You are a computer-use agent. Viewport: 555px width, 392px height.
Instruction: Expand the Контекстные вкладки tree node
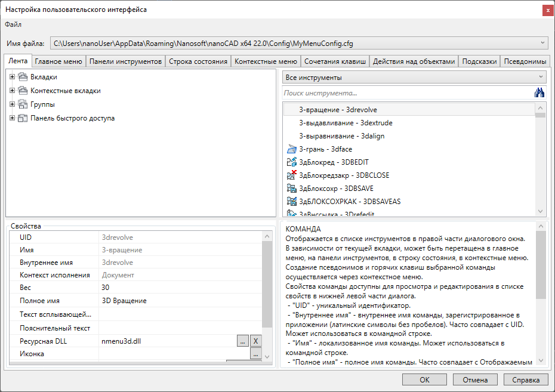click(x=12, y=91)
